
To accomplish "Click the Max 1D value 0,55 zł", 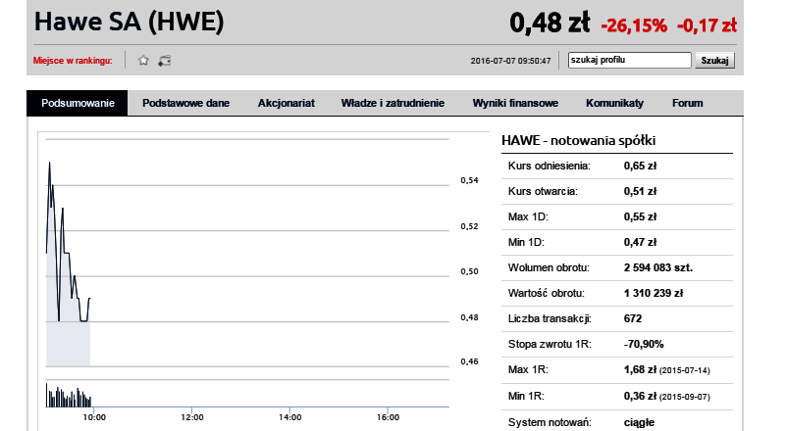I will coord(640,217).
